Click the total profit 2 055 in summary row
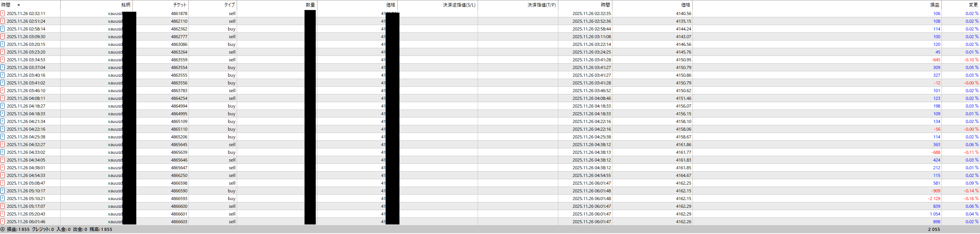 tap(934, 229)
